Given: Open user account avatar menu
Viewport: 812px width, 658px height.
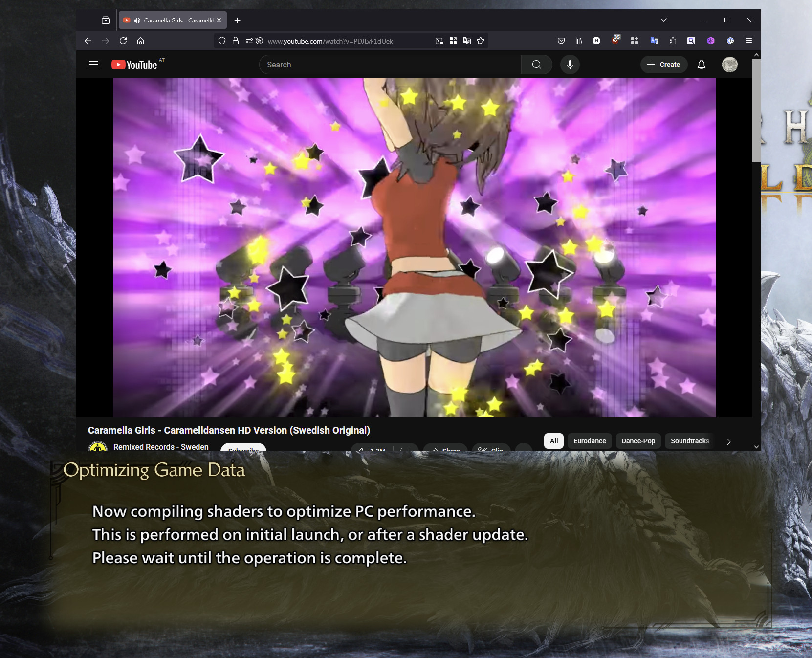Looking at the screenshot, I should click(729, 65).
